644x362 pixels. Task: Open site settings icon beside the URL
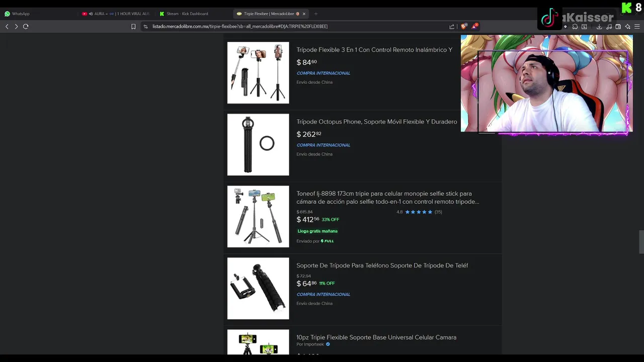tap(145, 27)
